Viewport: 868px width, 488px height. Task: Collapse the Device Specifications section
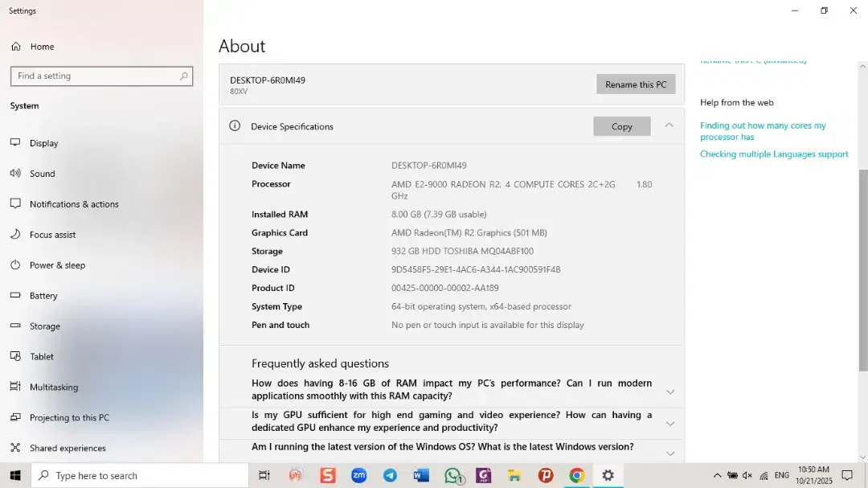[669, 125]
